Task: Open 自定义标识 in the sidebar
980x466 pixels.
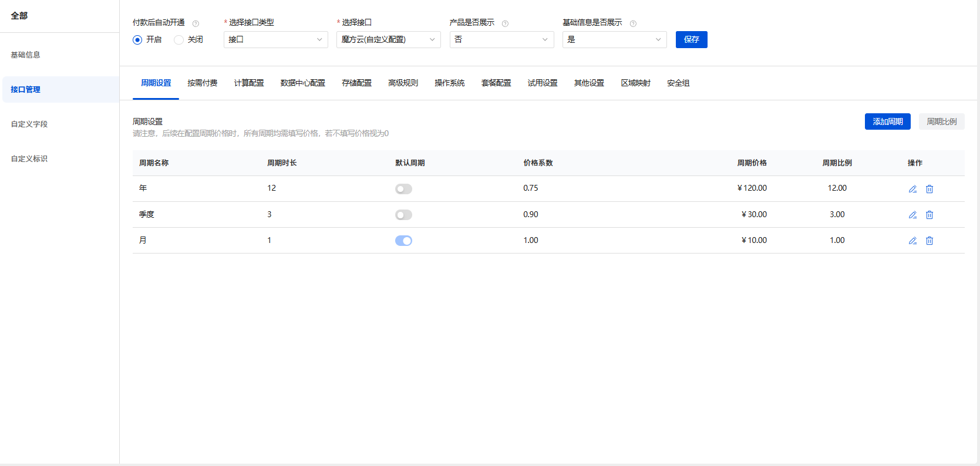Action: [60, 158]
